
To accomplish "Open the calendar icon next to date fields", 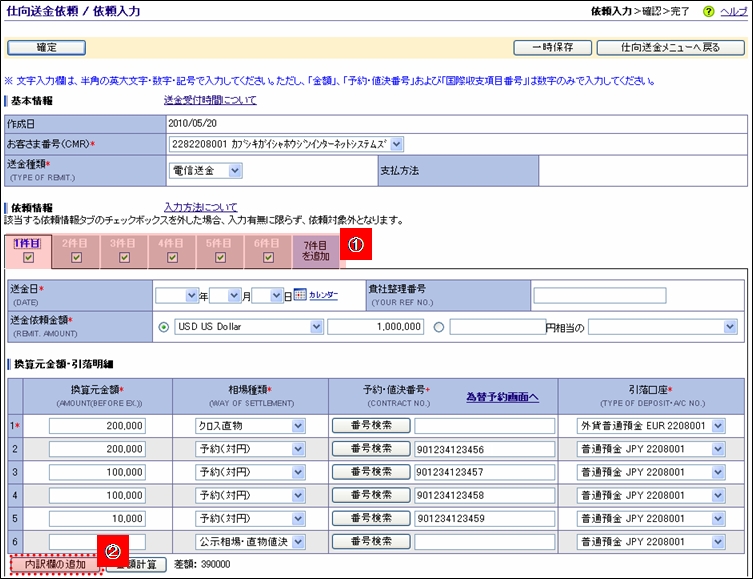I will point(300,294).
